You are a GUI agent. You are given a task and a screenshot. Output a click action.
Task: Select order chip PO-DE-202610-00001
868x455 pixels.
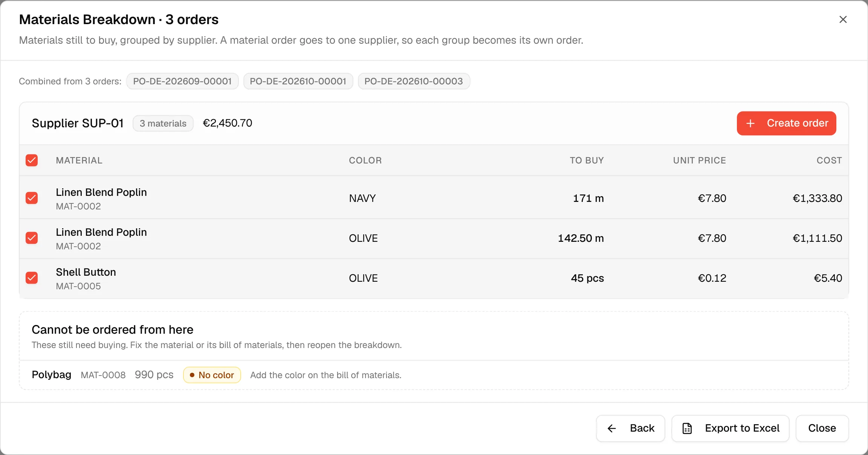coord(298,81)
